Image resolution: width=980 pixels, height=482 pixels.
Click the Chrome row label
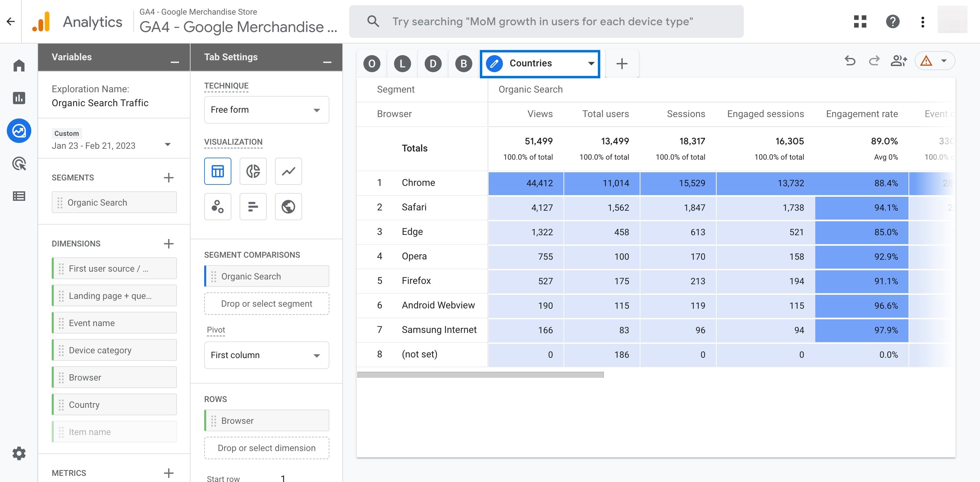[418, 182]
